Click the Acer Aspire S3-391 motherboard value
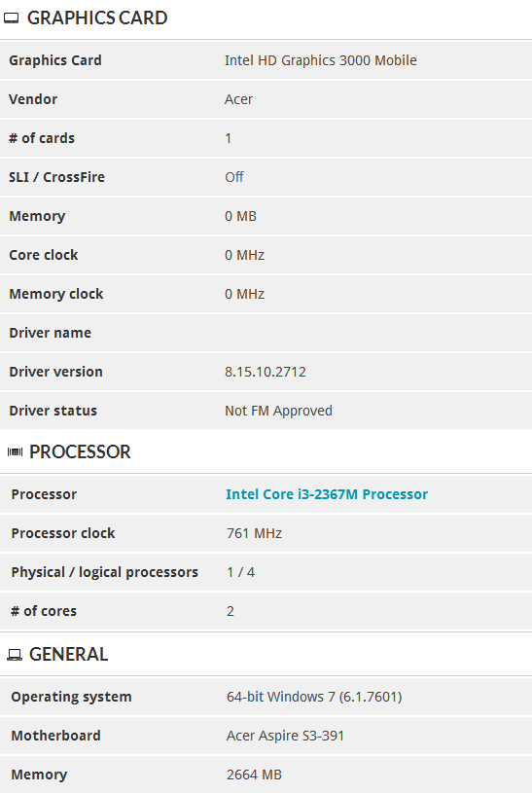The image size is (532, 793). coord(285,736)
